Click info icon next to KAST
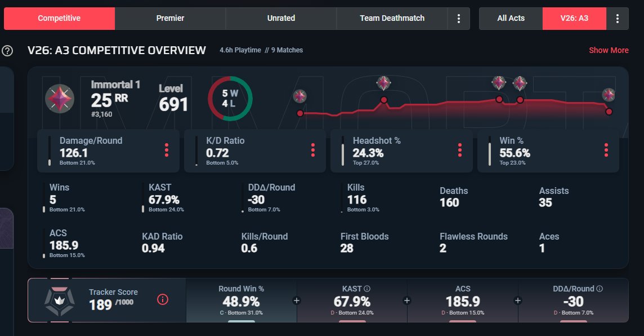The image size is (644, 336). point(367,289)
